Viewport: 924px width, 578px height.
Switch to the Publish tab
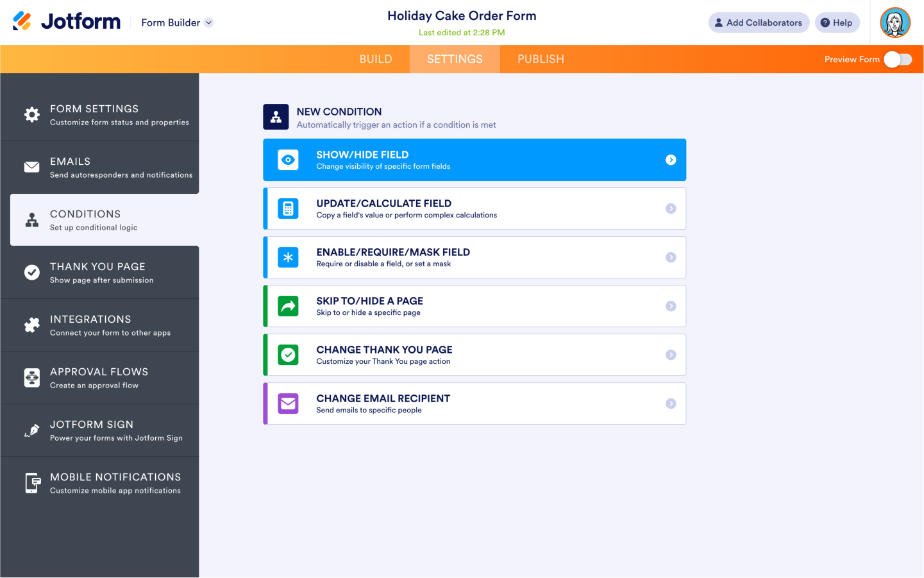[x=541, y=59]
